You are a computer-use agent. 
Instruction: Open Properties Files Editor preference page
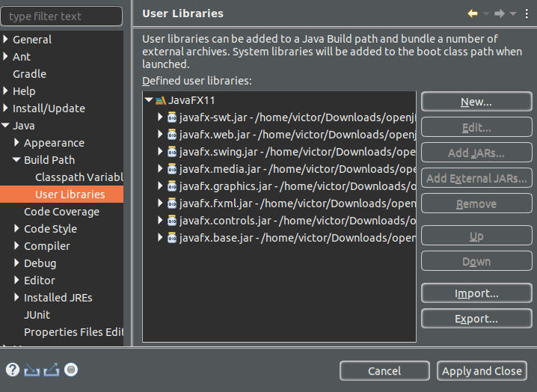[x=73, y=332]
